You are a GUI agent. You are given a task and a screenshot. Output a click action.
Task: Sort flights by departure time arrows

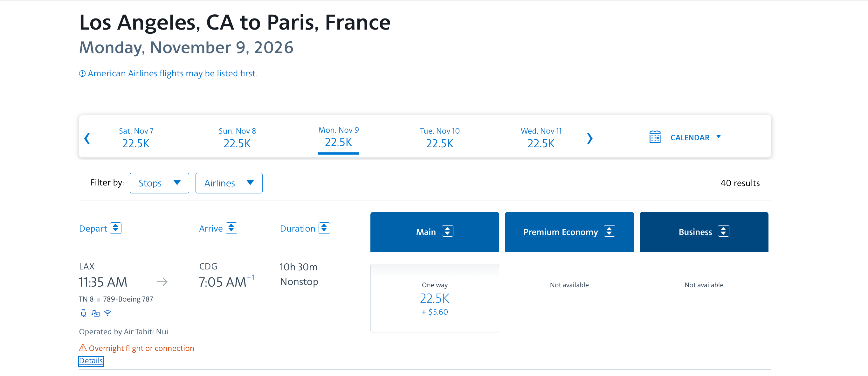coord(116,228)
